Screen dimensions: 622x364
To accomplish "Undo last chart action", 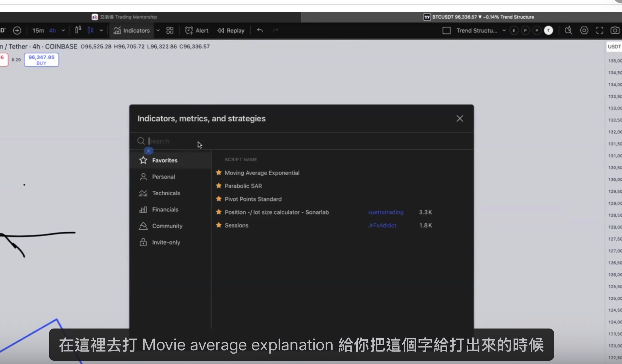I will [260, 30].
